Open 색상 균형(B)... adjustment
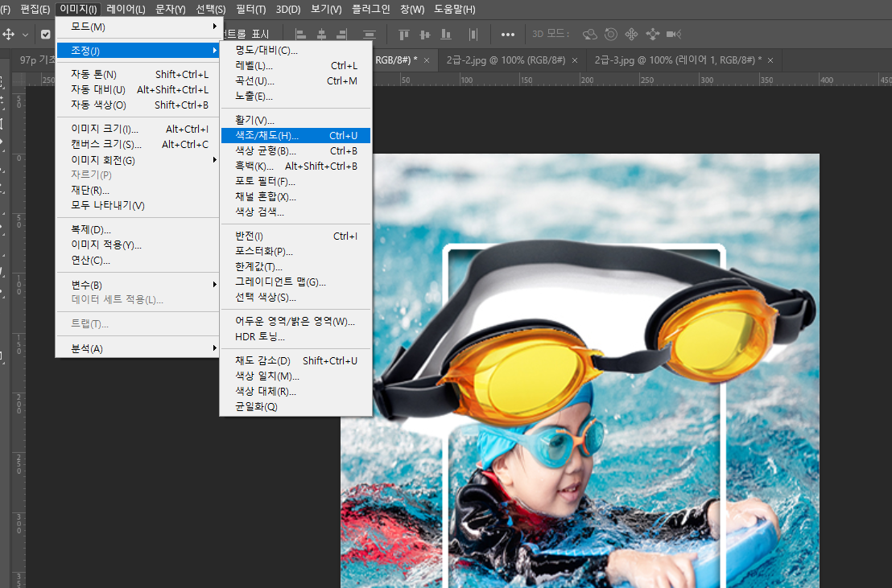This screenshot has width=892, height=588. pos(295,150)
